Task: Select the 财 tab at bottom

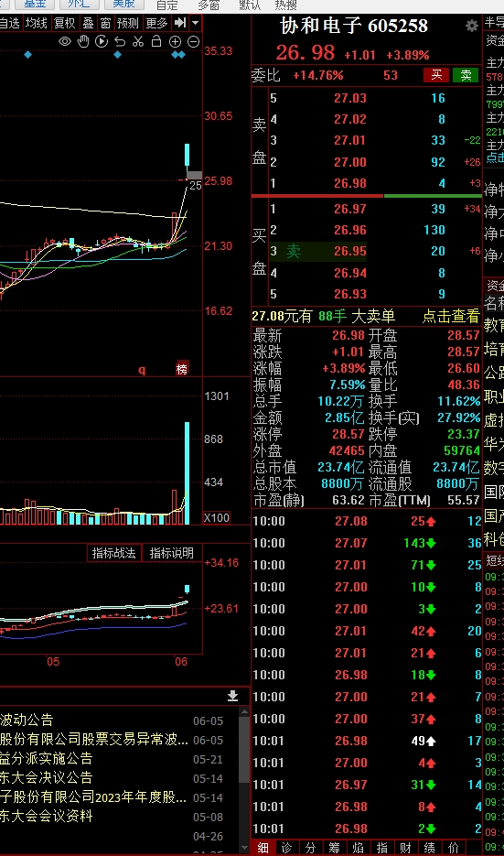Action: [406, 847]
